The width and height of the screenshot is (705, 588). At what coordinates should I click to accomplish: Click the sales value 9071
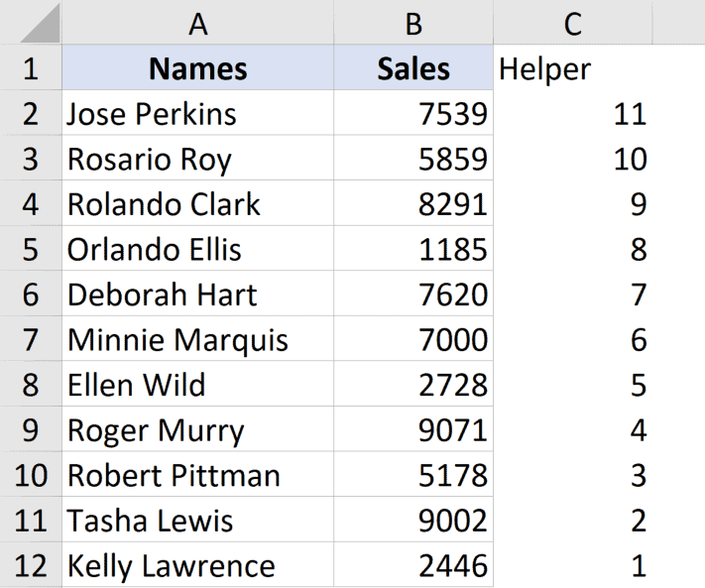click(413, 430)
